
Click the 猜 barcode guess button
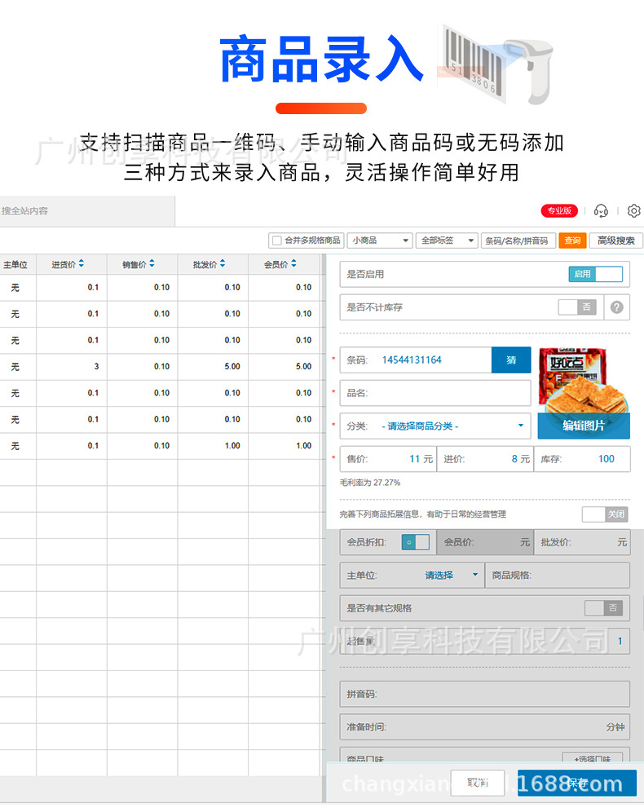[x=511, y=360]
